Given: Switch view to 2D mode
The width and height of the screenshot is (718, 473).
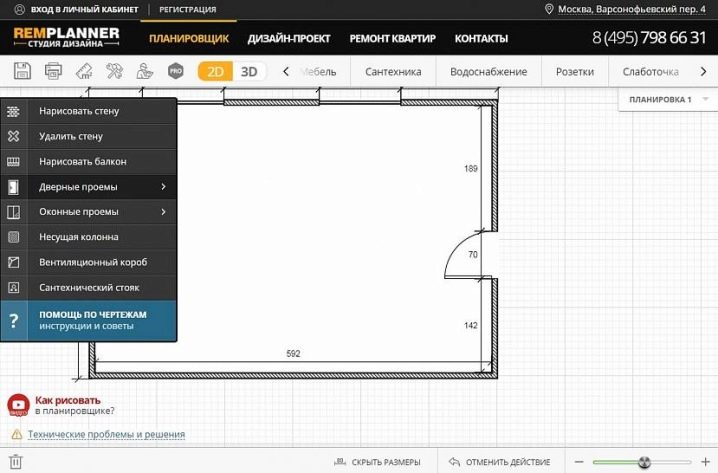Looking at the screenshot, I should pyautogui.click(x=215, y=72).
